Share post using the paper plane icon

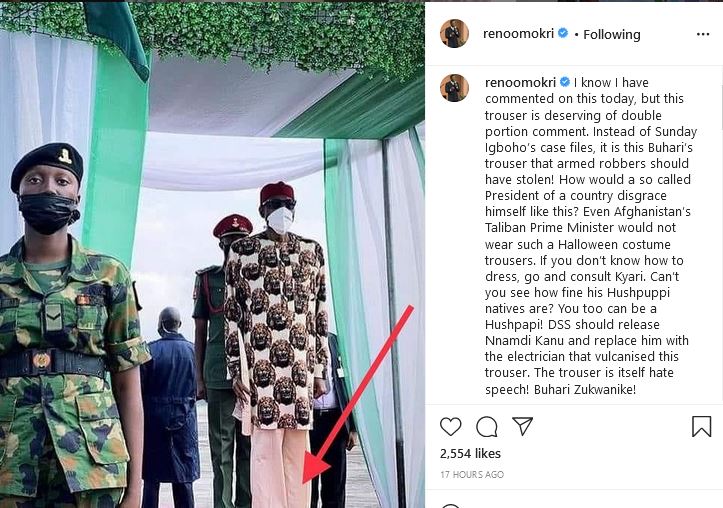(522, 427)
